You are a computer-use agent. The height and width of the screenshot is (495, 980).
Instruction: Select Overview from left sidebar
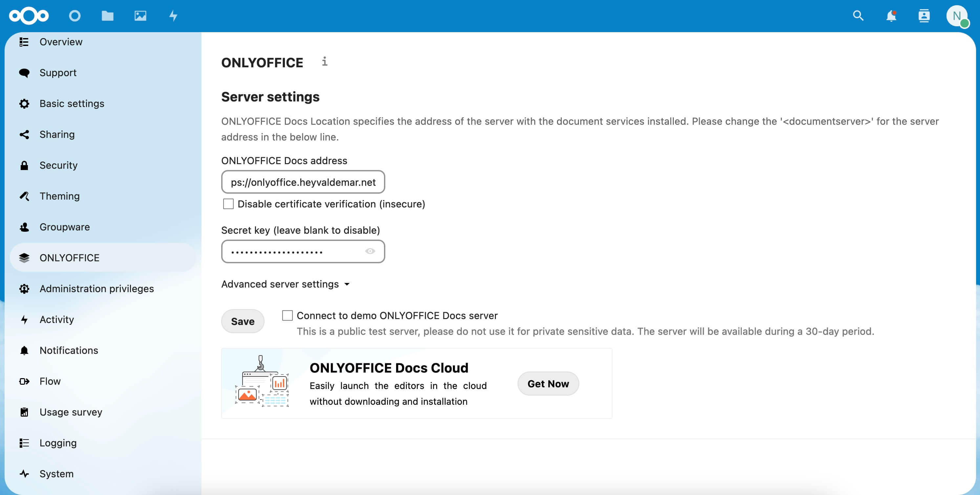(x=61, y=41)
